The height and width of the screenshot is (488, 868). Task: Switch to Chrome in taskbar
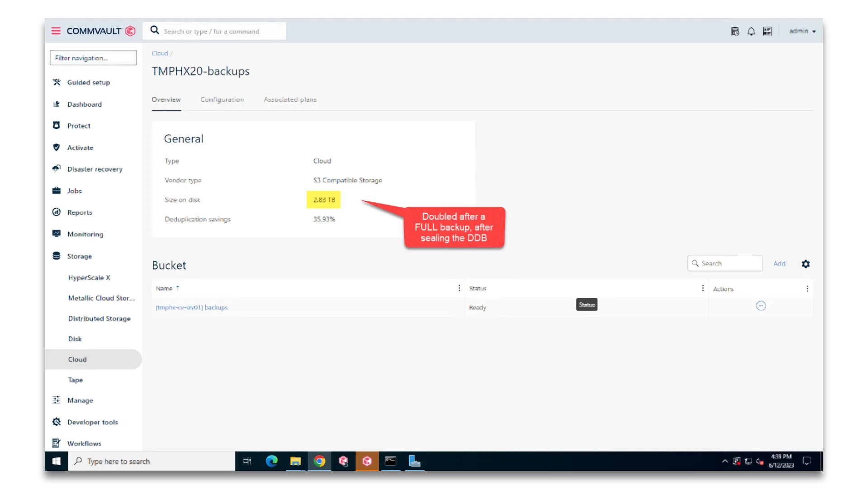[319, 461]
